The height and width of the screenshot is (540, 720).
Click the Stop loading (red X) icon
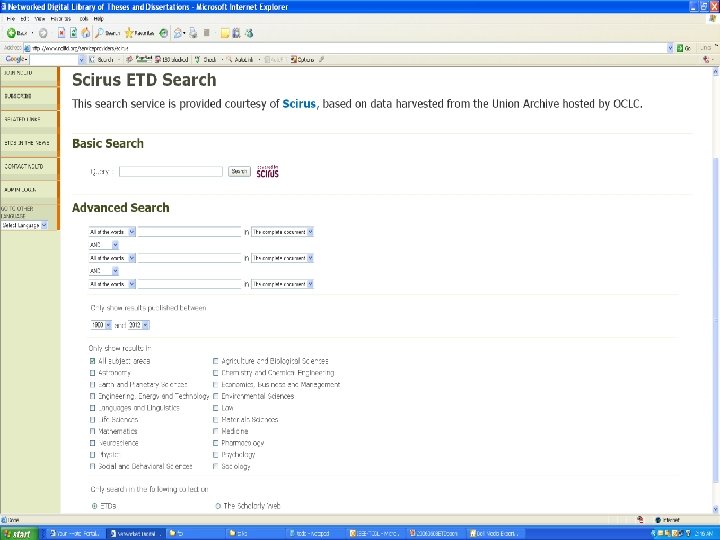[x=62, y=33]
